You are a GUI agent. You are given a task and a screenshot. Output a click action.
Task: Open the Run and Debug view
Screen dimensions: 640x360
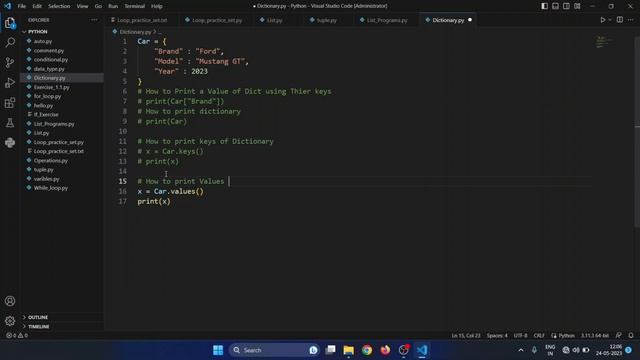10,82
